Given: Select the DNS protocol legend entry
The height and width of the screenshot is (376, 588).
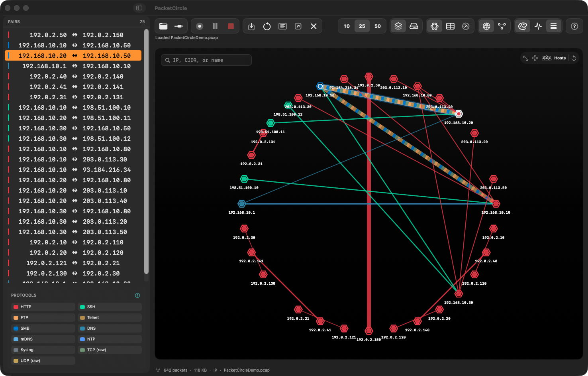Looking at the screenshot, I should point(110,329).
